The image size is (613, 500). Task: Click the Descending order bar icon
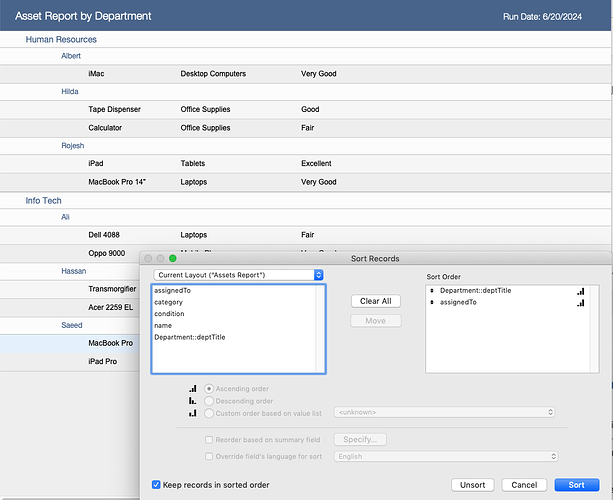[x=192, y=401]
